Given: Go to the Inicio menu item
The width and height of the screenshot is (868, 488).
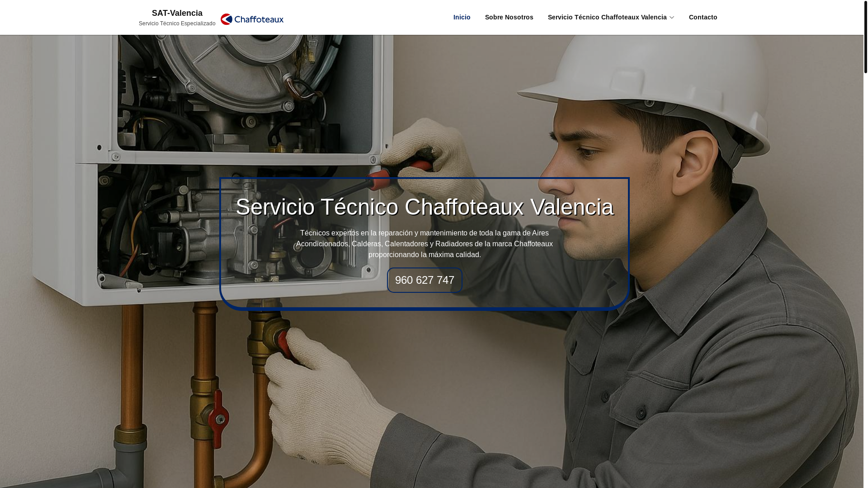Looking at the screenshot, I should 462,17.
